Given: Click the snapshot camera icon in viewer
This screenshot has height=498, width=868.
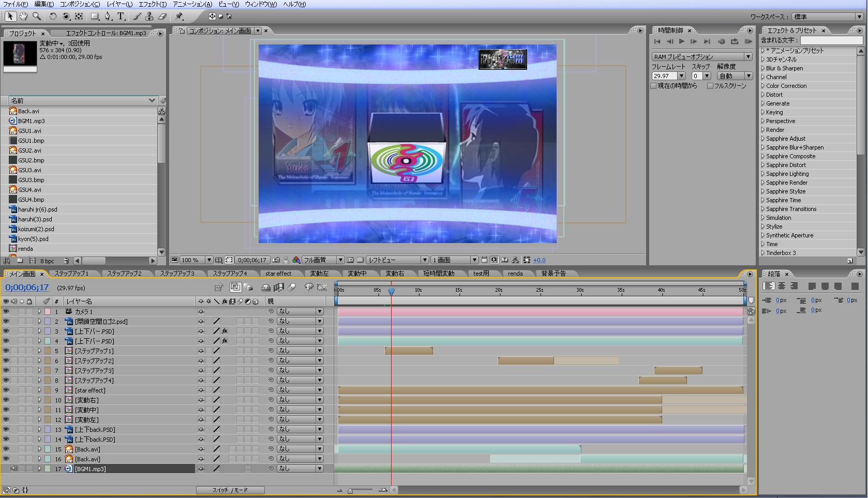Looking at the screenshot, I should click(276, 260).
